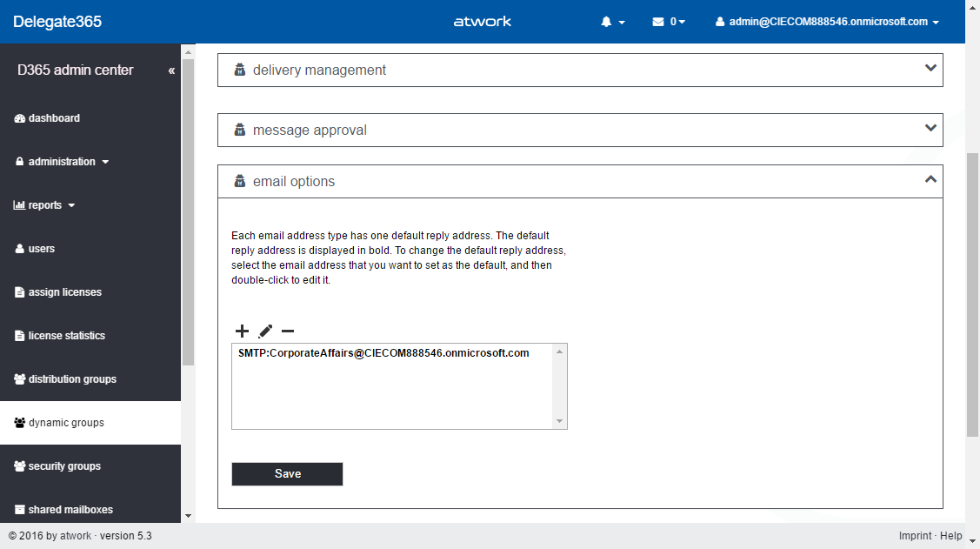The height and width of the screenshot is (549, 980).
Task: Go to distribution groups page
Action: pos(71,379)
